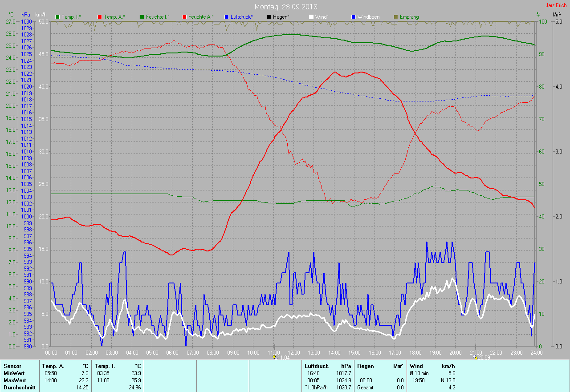Click the white Wind legend square
Image resolution: width=570 pixels, height=392 pixels.
(x=311, y=17)
